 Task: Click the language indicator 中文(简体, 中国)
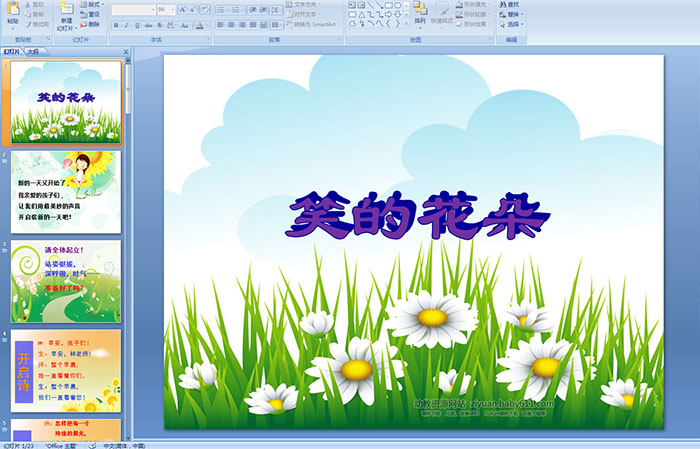125,445
